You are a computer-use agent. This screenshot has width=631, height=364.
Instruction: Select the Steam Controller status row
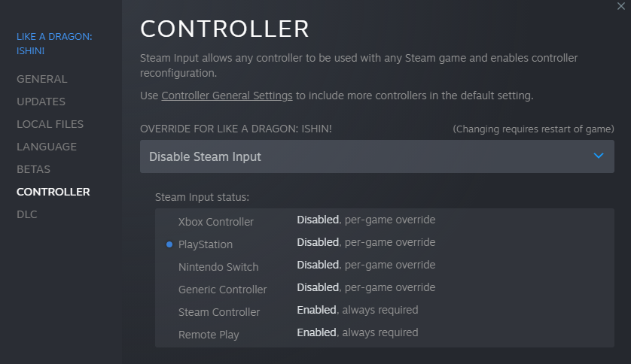point(219,312)
